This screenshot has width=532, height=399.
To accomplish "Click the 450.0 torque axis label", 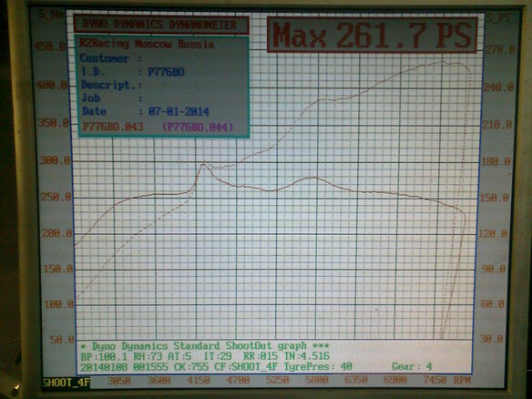I will [51, 46].
